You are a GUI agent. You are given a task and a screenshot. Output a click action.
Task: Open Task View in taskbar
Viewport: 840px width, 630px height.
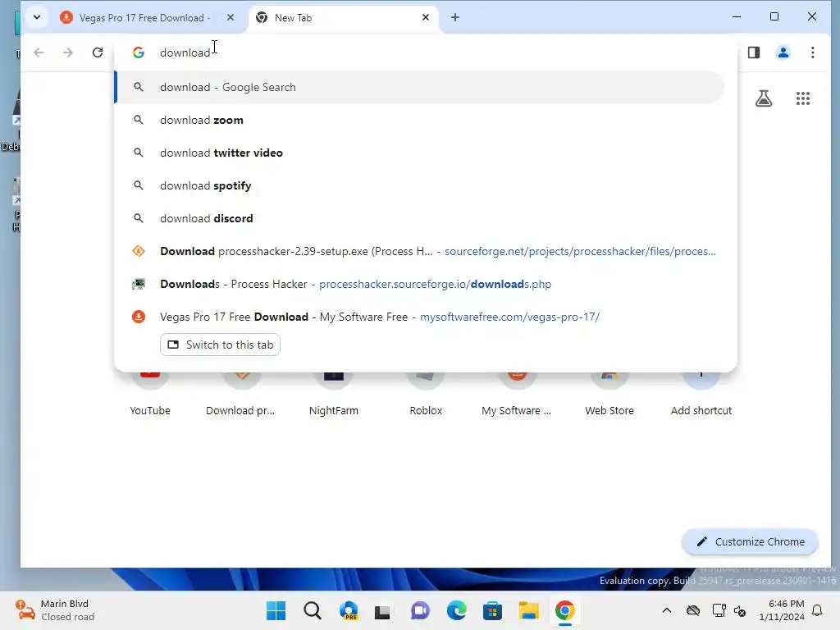point(382,610)
